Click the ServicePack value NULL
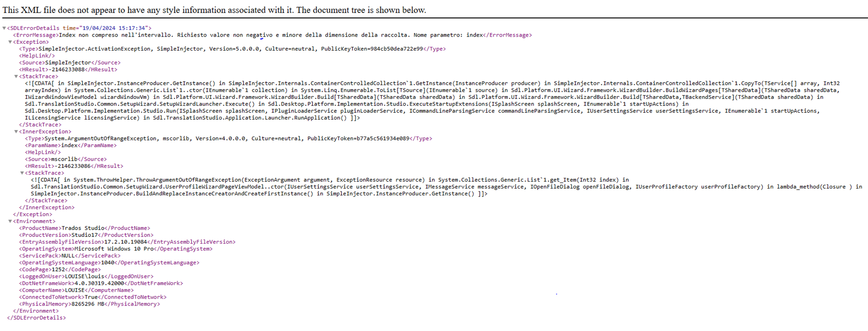This screenshot has height=331, width=868. [68, 256]
